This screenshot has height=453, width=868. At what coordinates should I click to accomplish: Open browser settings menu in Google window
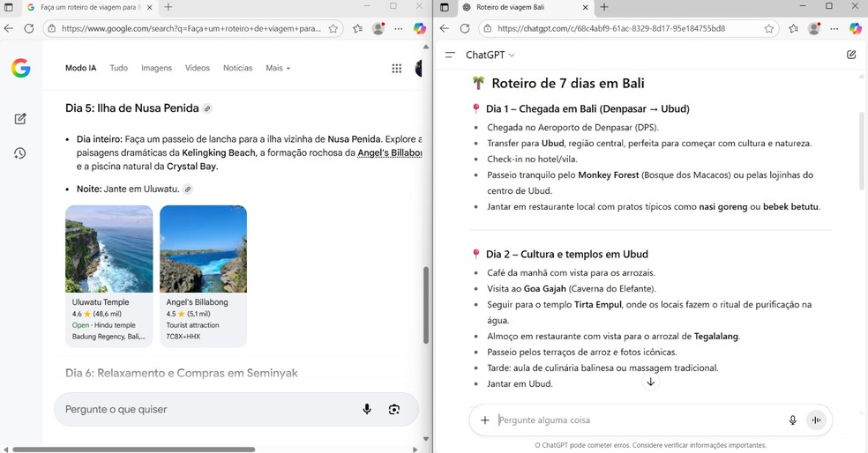[x=399, y=29]
